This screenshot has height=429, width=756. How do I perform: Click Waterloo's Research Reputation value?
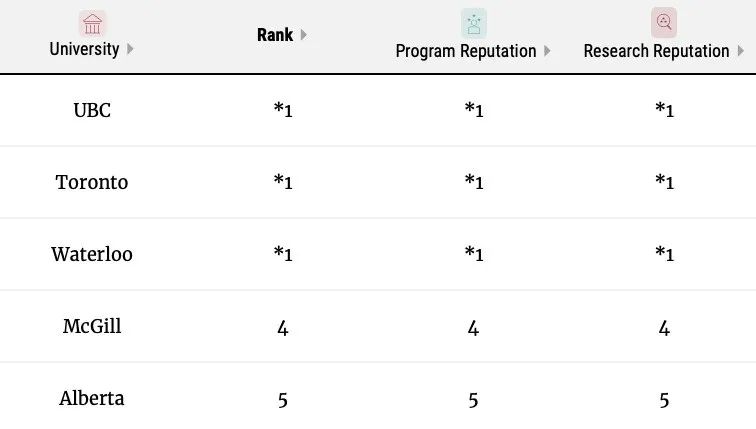[x=663, y=254]
